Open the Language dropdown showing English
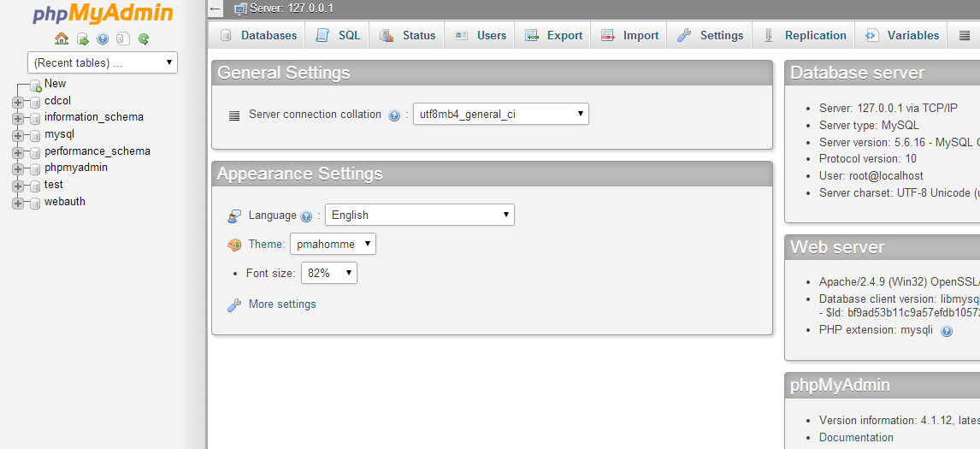This screenshot has width=980, height=449. [x=419, y=215]
